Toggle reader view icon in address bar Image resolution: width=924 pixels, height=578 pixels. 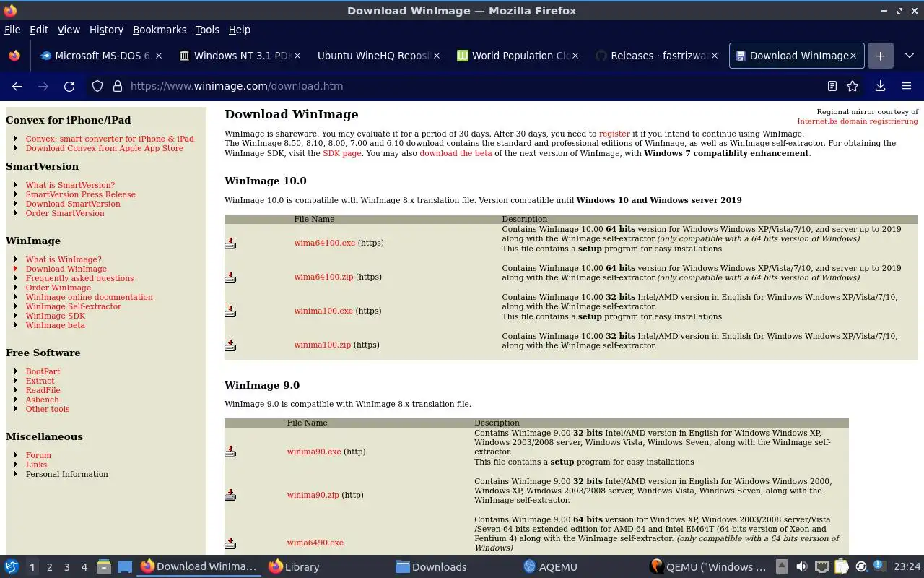coord(832,86)
